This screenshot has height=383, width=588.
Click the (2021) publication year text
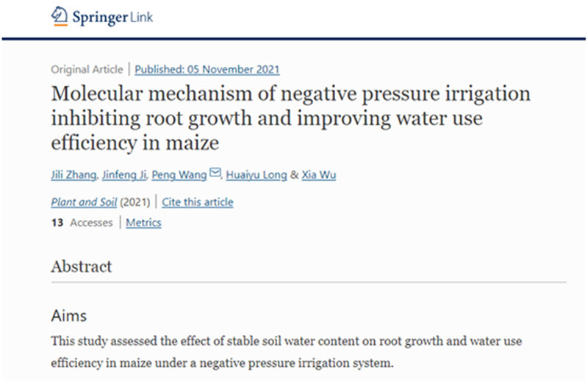(135, 202)
